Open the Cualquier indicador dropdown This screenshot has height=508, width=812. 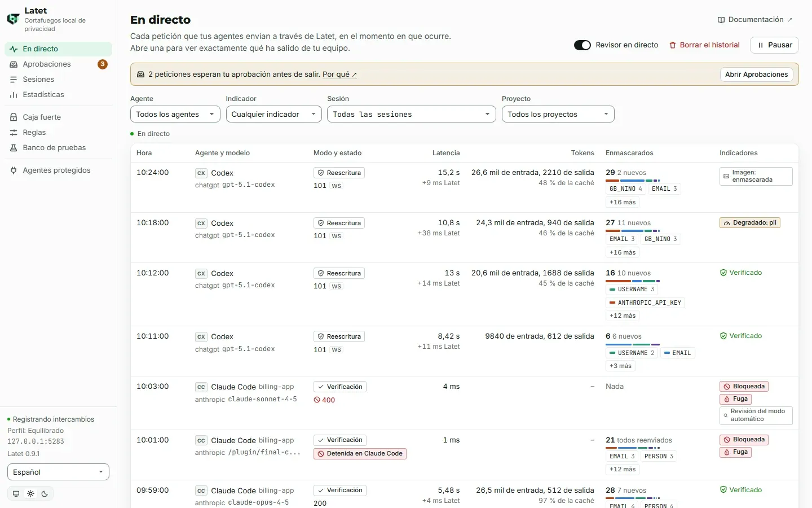click(274, 115)
